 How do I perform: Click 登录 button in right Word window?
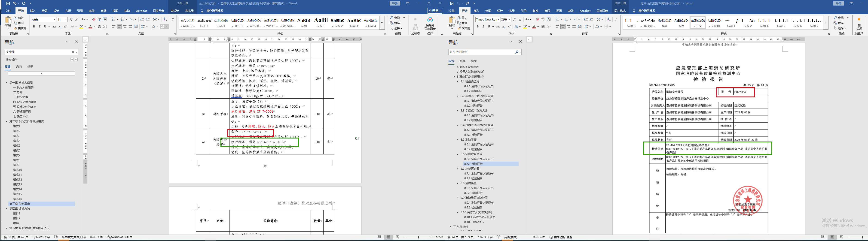838,3
